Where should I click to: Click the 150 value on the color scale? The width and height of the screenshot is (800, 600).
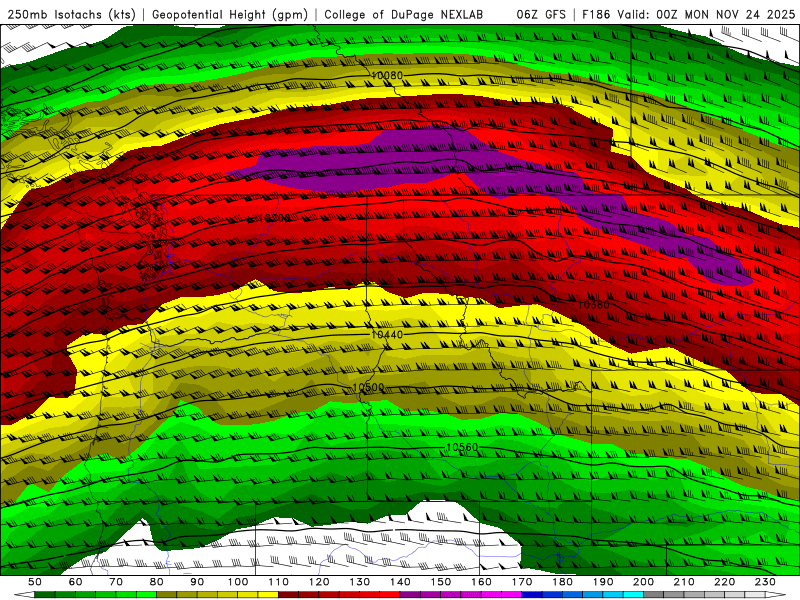441,582
